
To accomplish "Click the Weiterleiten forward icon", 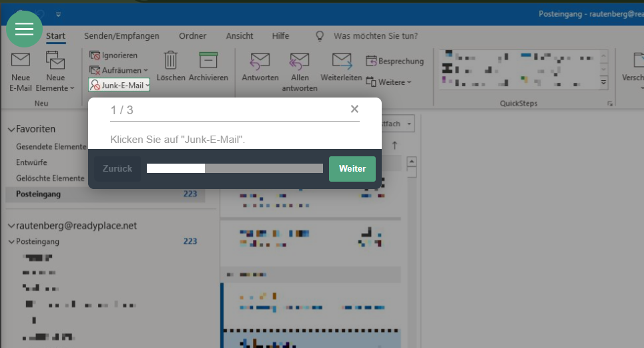I will pos(342,61).
